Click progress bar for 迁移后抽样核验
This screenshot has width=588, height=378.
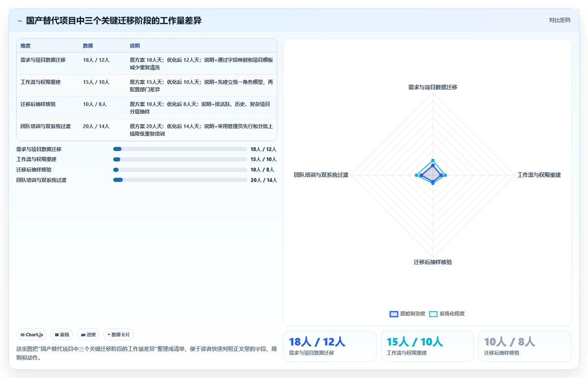[180, 170]
